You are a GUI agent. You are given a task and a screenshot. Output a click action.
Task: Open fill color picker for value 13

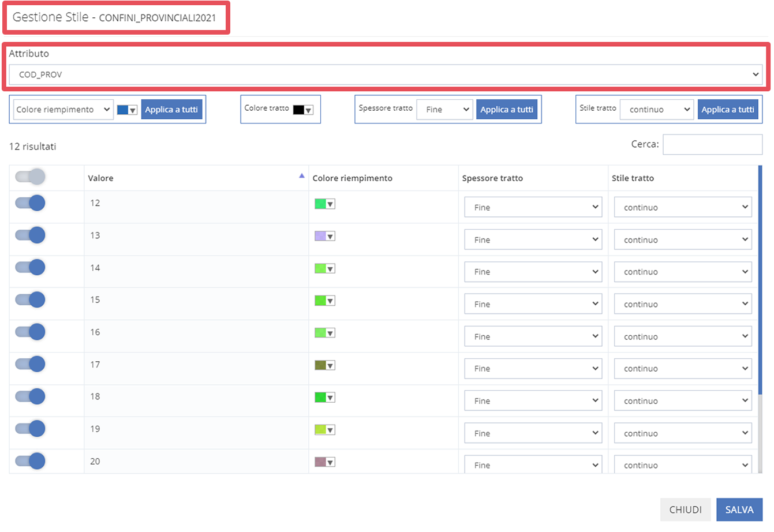(x=324, y=237)
